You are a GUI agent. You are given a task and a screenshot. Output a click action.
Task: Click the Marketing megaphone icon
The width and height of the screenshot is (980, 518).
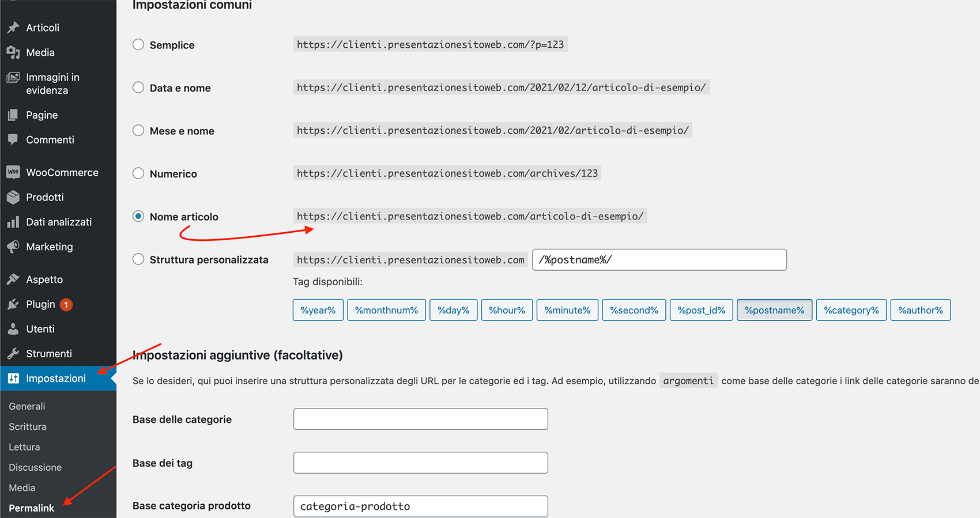pos(13,247)
